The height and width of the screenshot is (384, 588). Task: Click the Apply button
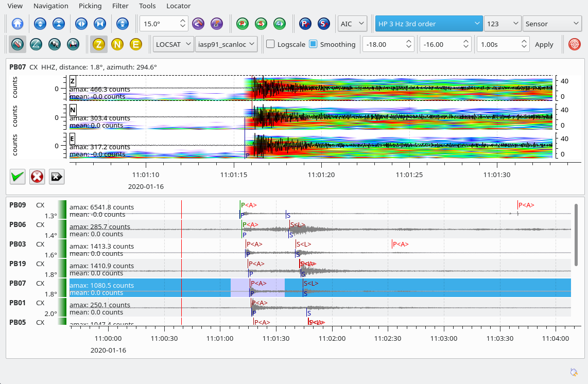coord(544,44)
